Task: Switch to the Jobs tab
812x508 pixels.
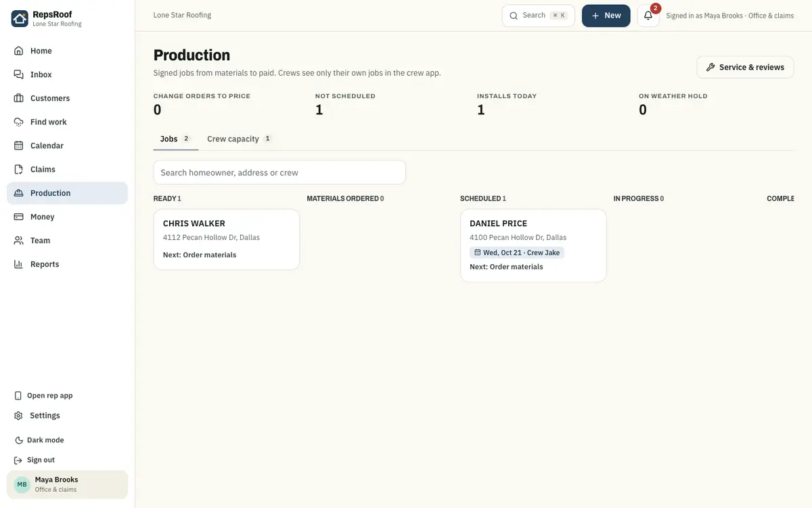Action: (x=176, y=139)
